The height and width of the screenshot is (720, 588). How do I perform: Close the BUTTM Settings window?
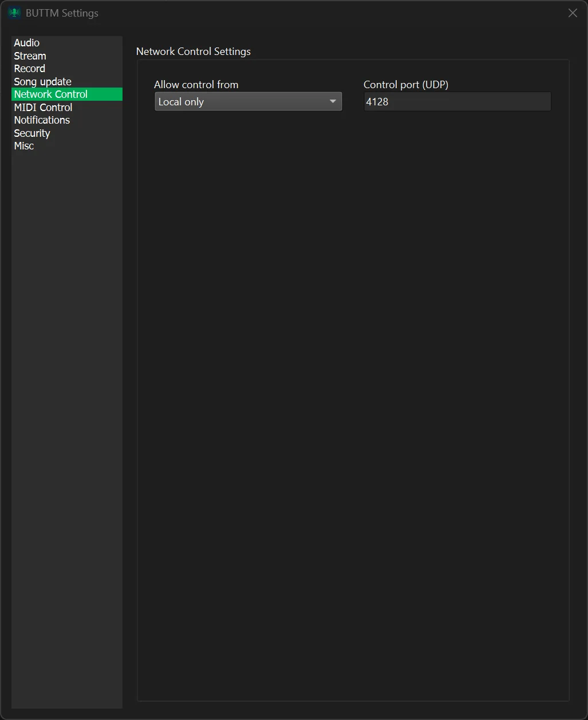pos(572,13)
